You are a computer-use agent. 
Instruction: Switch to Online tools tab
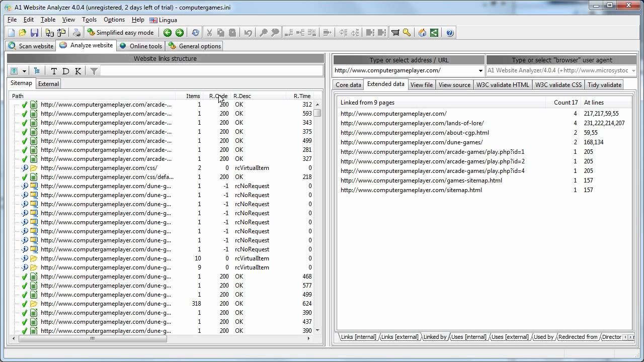(x=140, y=46)
